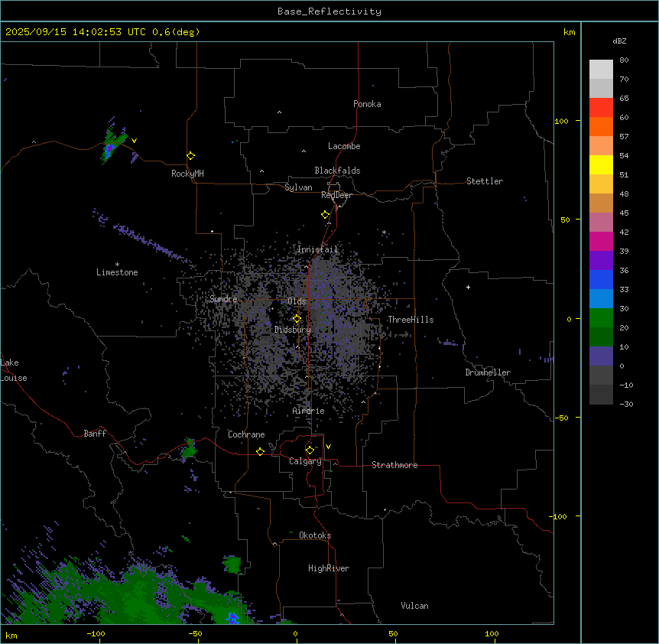Click the Limestone label
Image resolution: width=659 pixels, height=644 pixels.
117,272
